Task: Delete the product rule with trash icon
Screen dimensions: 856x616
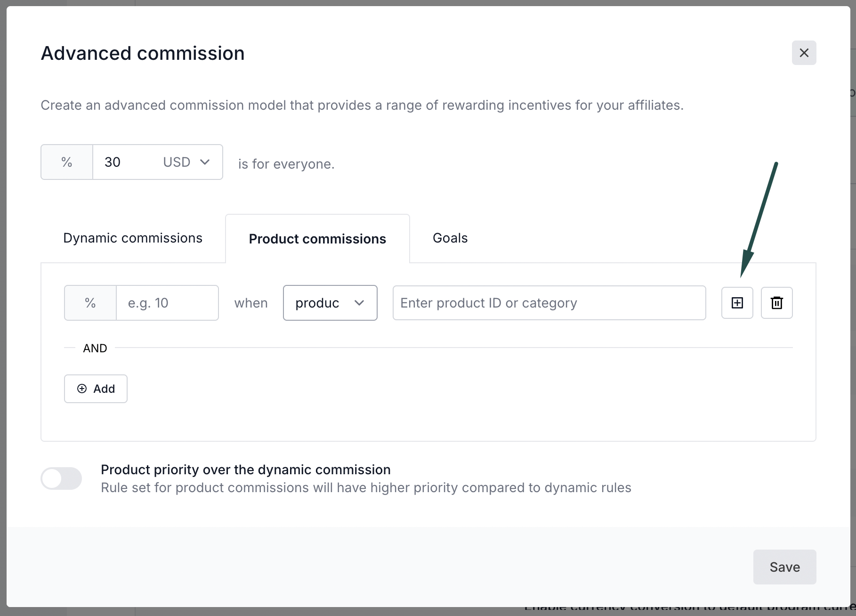Action: 776,303
